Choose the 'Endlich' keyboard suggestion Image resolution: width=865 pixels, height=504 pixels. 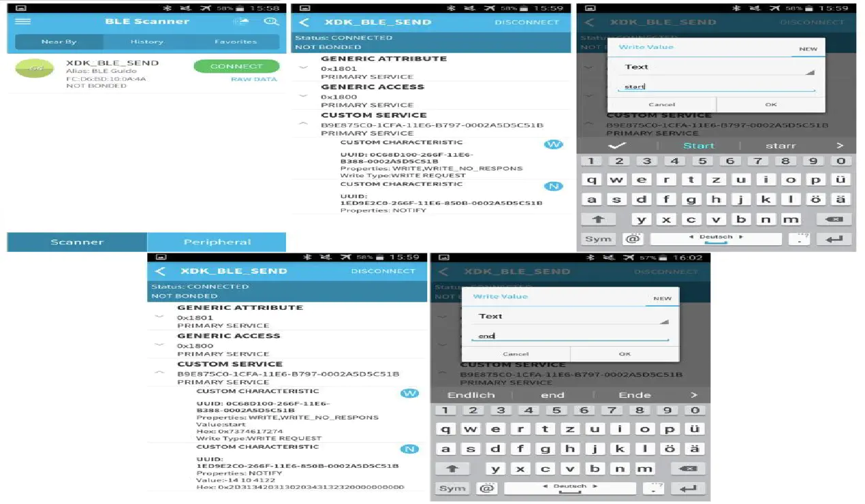(471, 395)
